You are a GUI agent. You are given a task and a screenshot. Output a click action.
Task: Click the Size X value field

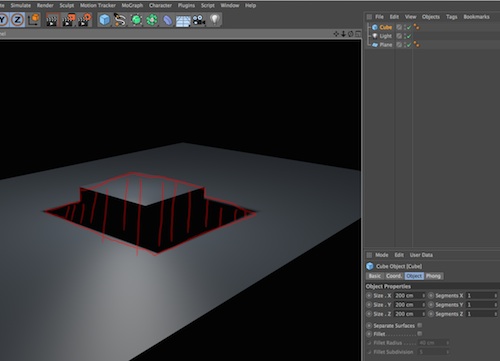[408, 296]
